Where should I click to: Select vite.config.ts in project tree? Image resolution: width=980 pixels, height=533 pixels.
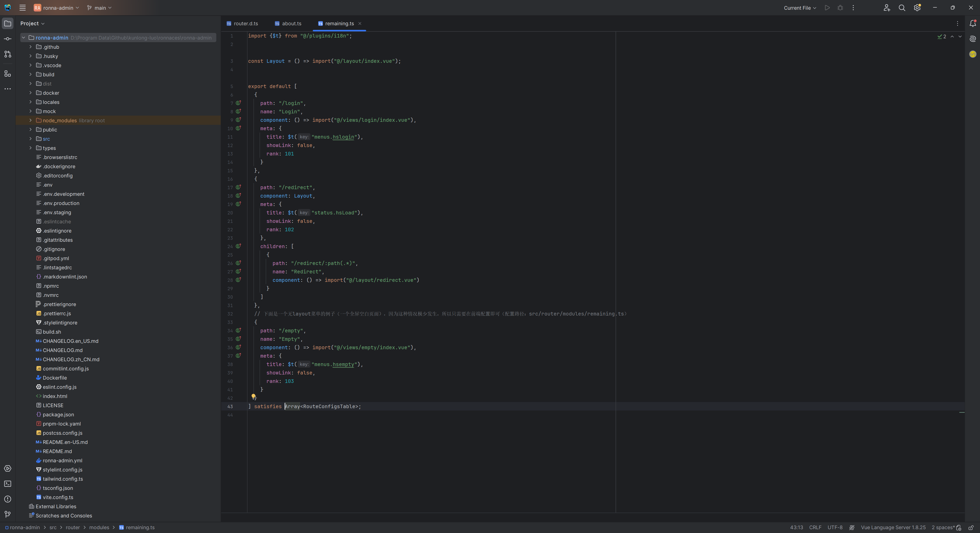coord(58,497)
